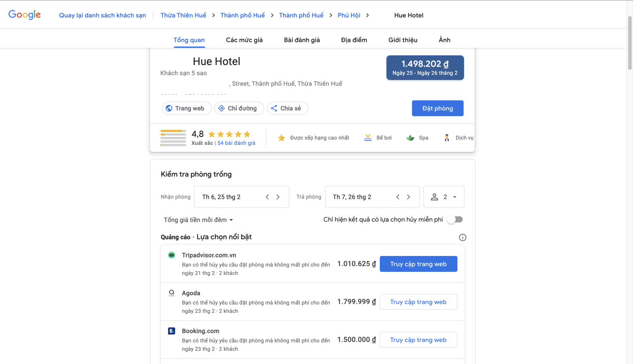
Task: Click the info icon beside Lựa chọn nổi bật
Action: [462, 237]
